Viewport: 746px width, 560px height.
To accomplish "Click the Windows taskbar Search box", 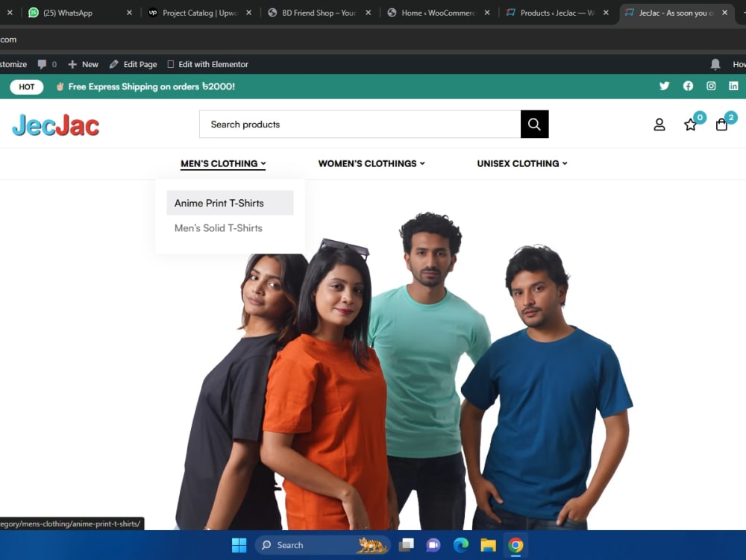I will 323,545.
